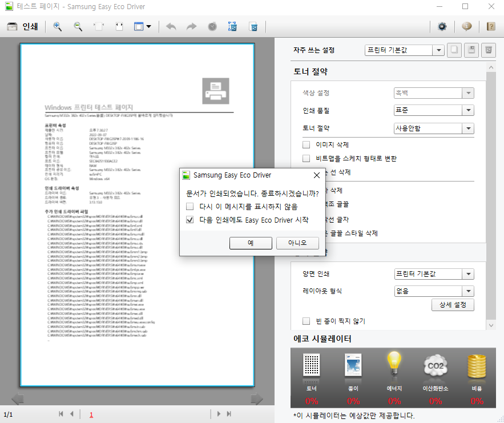Click the page number 1 field
The width and height of the screenshot is (504, 423).
(x=91, y=414)
